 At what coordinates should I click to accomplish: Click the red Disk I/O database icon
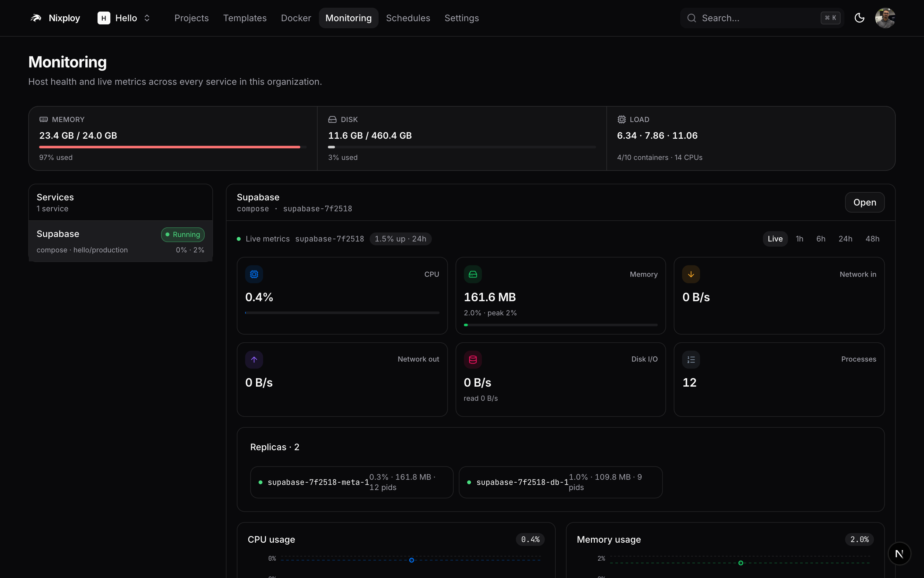tap(473, 359)
